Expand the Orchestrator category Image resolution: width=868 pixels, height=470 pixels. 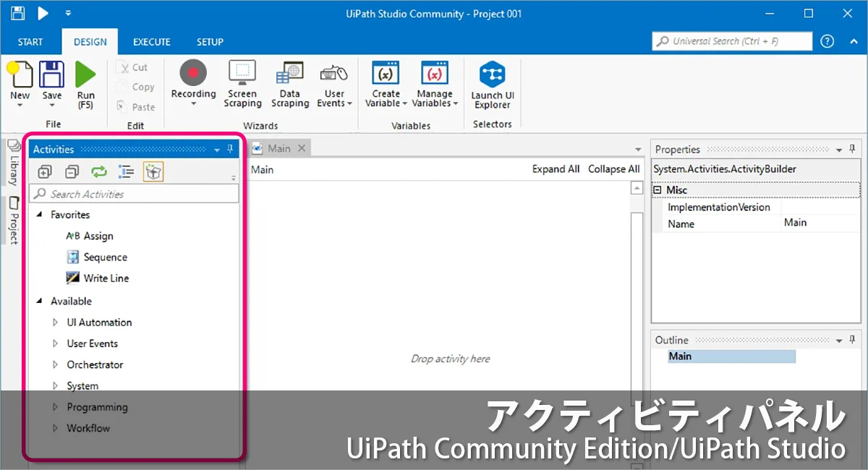pos(56,364)
